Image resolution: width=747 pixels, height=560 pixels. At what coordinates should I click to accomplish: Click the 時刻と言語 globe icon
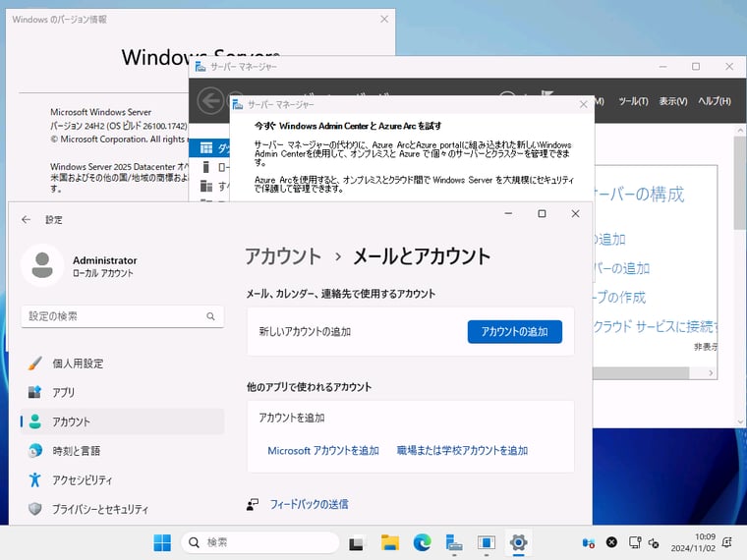pyautogui.click(x=34, y=451)
